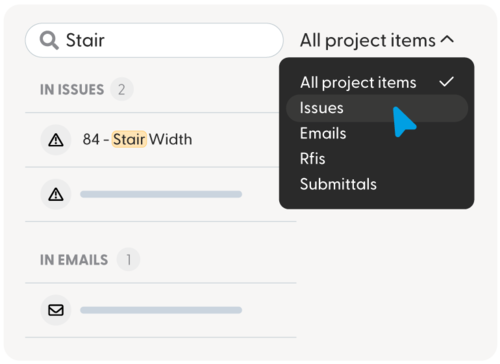The width and height of the screenshot is (500, 364).
Task: Click the IN ISSUES section header
Action: tap(72, 90)
